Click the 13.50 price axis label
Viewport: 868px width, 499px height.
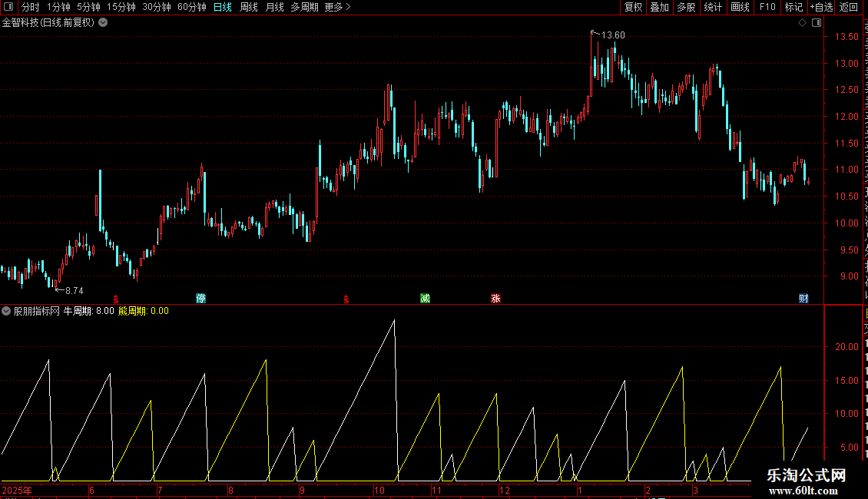(x=846, y=37)
